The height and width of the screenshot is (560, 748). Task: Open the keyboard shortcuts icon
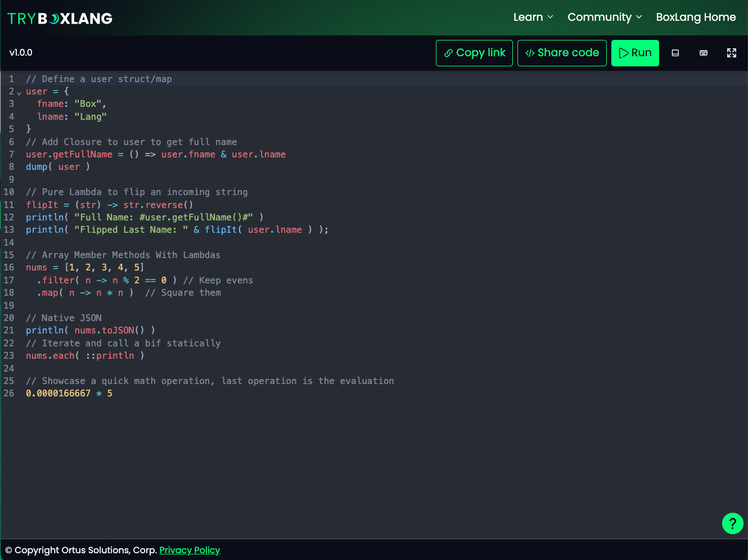coord(704,52)
